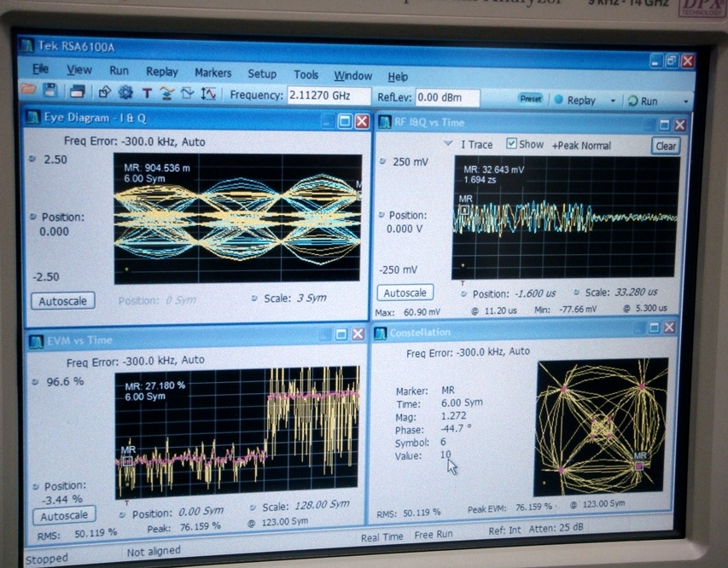Select EVM Position value 0.00 Sym
The height and width of the screenshot is (568, 728).
point(201,512)
